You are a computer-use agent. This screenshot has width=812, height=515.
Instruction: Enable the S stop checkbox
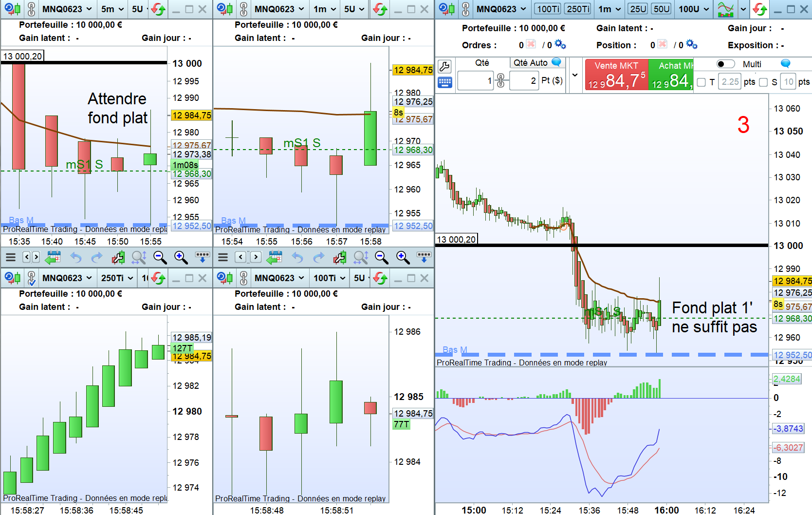[x=763, y=82]
